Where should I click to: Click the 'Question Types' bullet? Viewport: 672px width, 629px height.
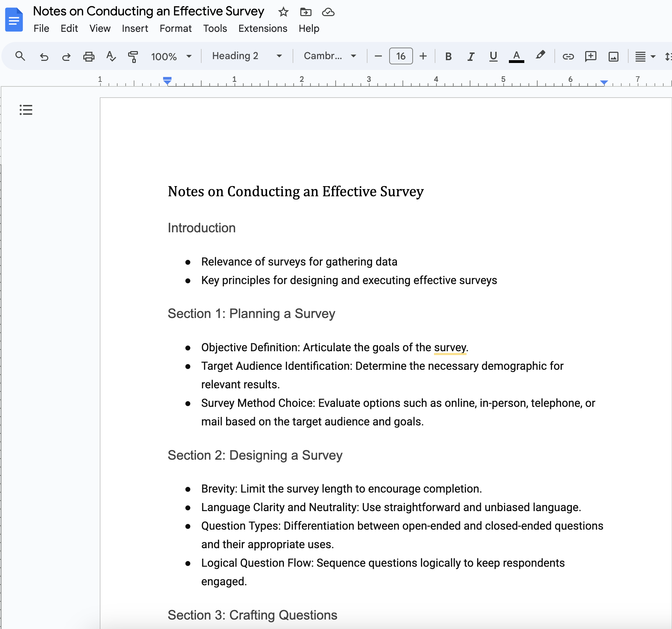tap(402, 535)
